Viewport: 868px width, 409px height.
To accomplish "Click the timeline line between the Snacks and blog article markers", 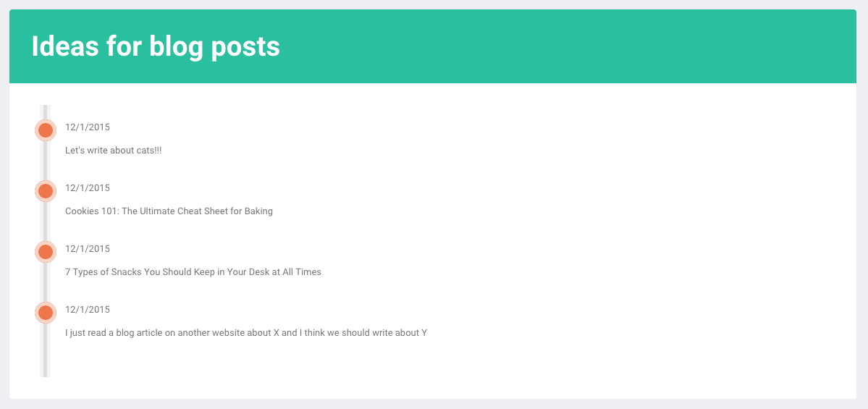I will tap(46, 283).
